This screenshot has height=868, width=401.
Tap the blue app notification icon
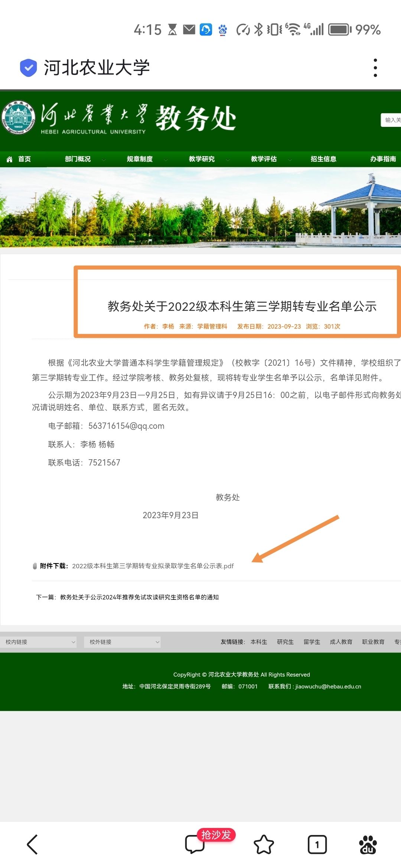[206, 29]
